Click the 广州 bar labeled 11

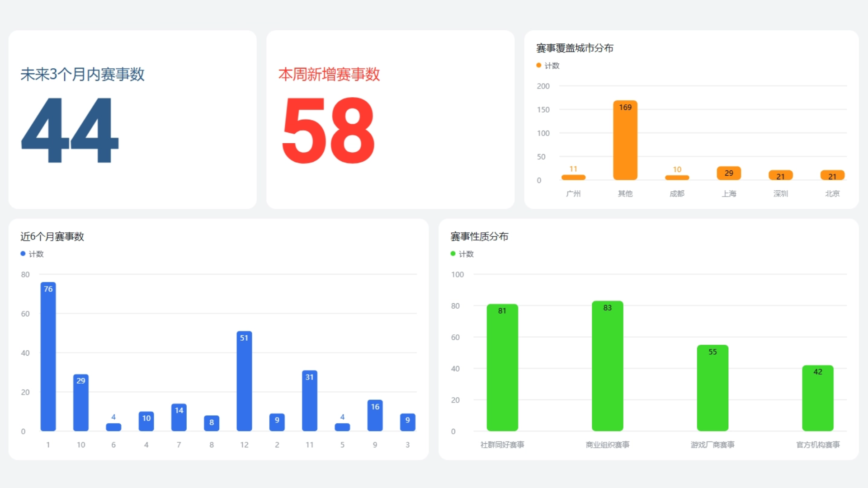573,177
